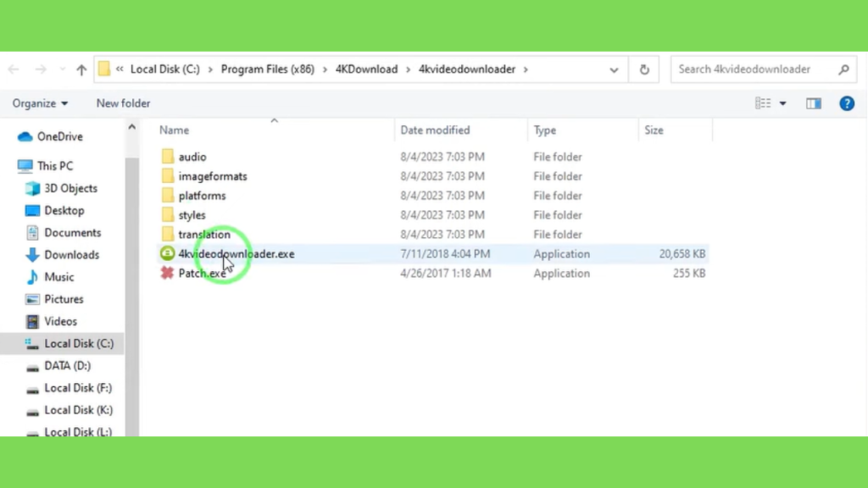
Task: Change the view layout icon
Action: click(763, 103)
